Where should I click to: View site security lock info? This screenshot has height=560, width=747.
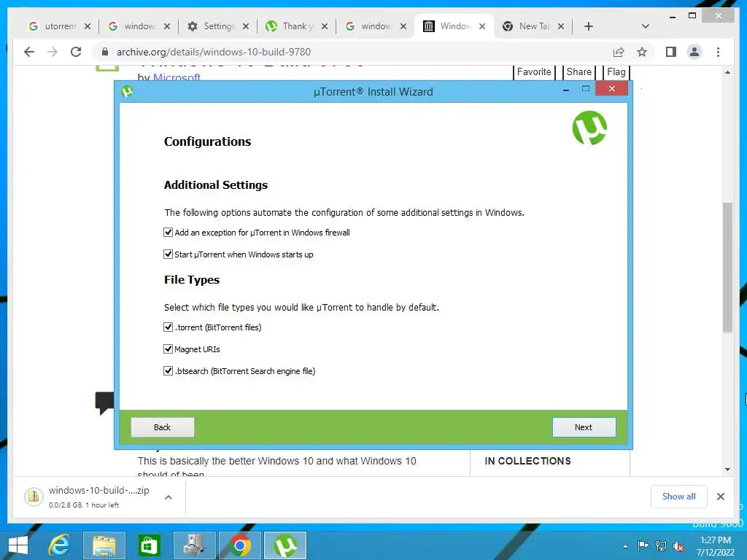pyautogui.click(x=105, y=52)
